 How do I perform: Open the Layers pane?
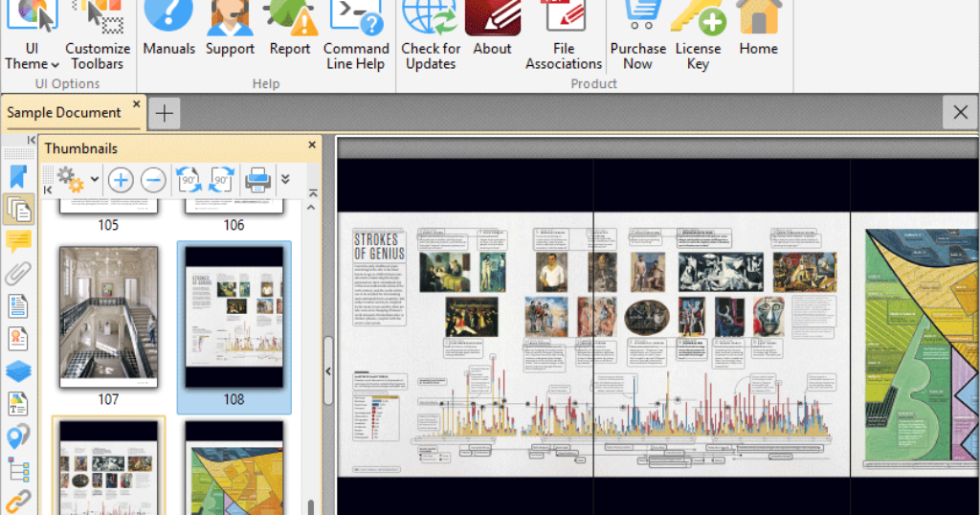point(18,371)
